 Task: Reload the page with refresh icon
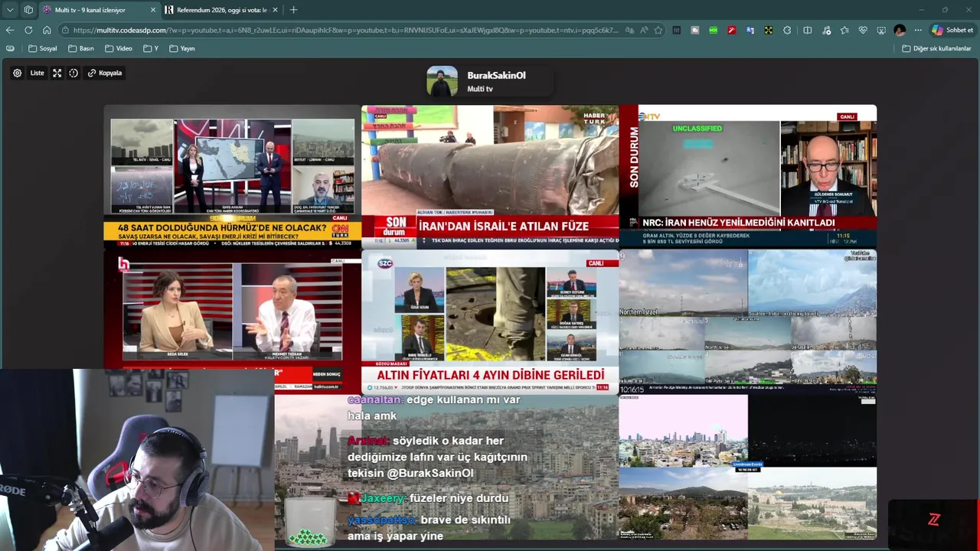coord(28,30)
